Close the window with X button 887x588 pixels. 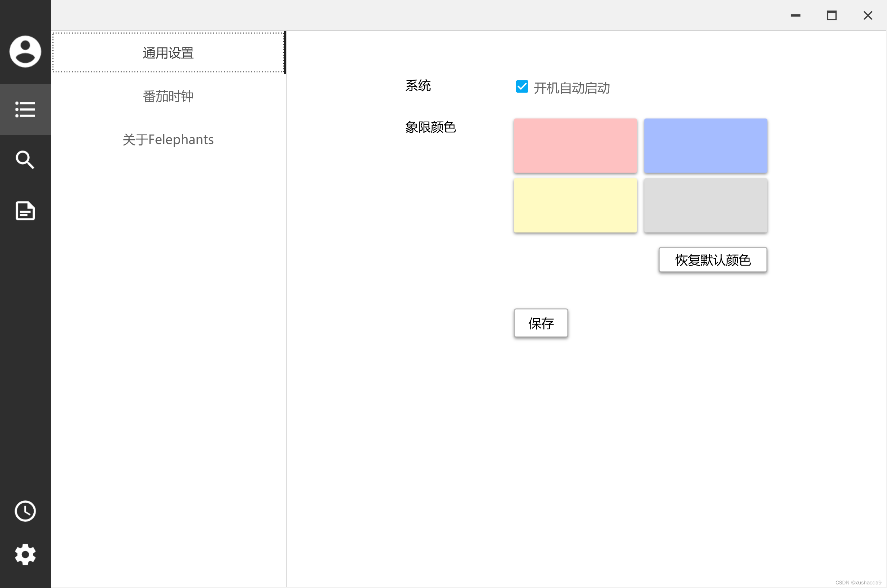868,15
